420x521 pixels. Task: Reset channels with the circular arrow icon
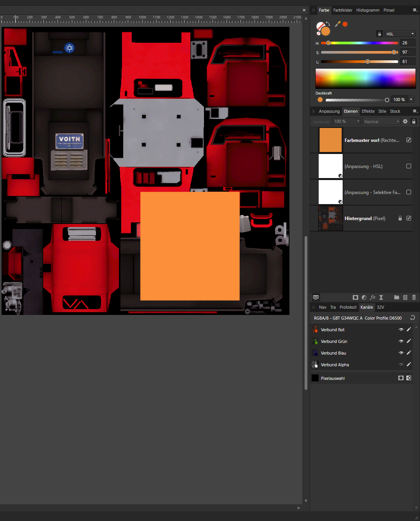coord(413,318)
